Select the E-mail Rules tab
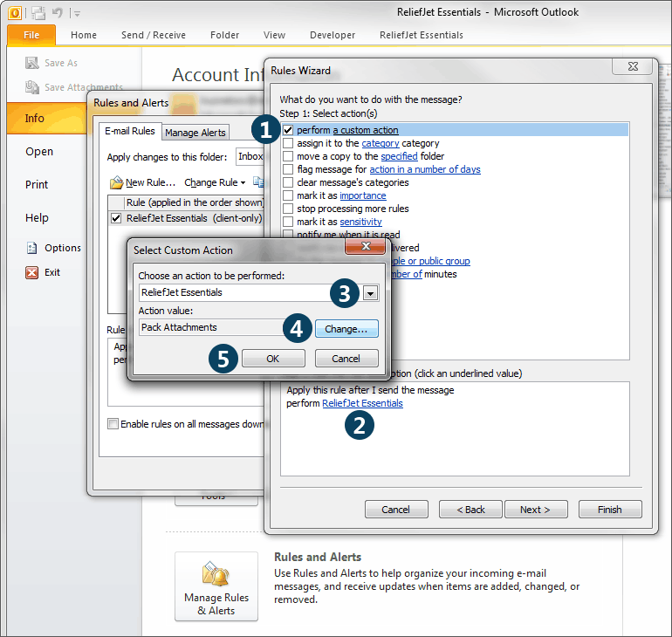The image size is (672, 637). [x=130, y=131]
